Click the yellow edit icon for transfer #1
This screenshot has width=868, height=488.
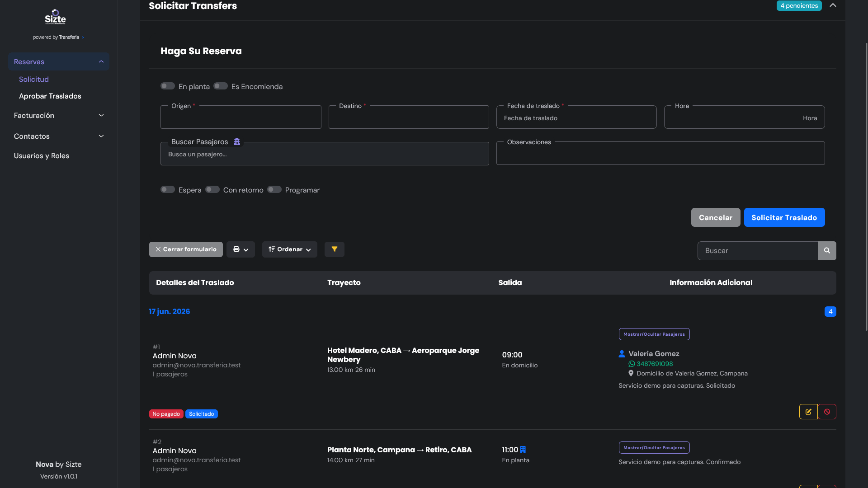click(808, 412)
